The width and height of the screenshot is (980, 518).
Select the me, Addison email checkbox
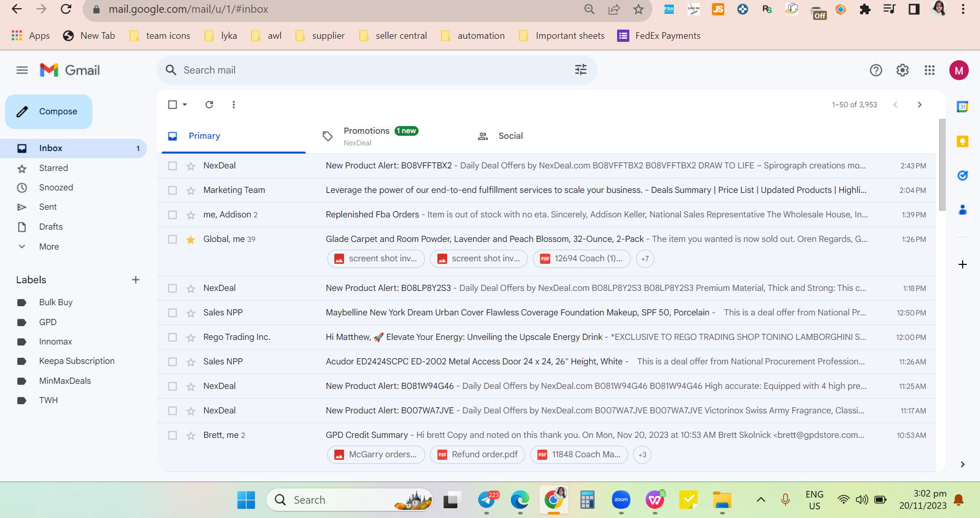[x=173, y=215]
